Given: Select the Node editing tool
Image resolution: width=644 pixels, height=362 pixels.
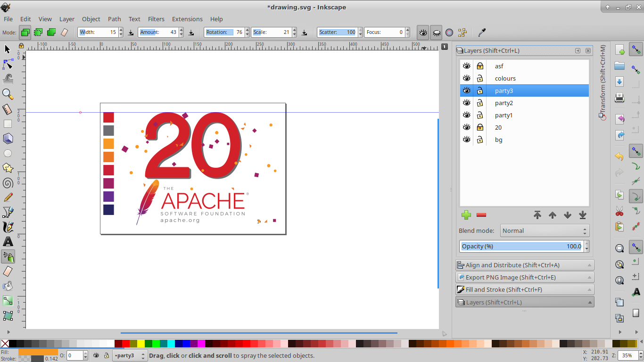Looking at the screenshot, I should coord(8,64).
